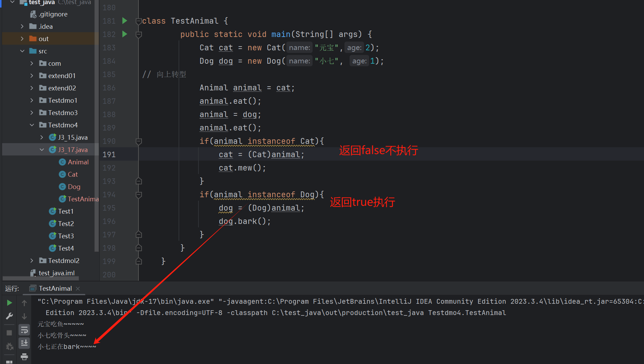
Task: Close the TestAnimal run tab
Action: click(x=78, y=289)
